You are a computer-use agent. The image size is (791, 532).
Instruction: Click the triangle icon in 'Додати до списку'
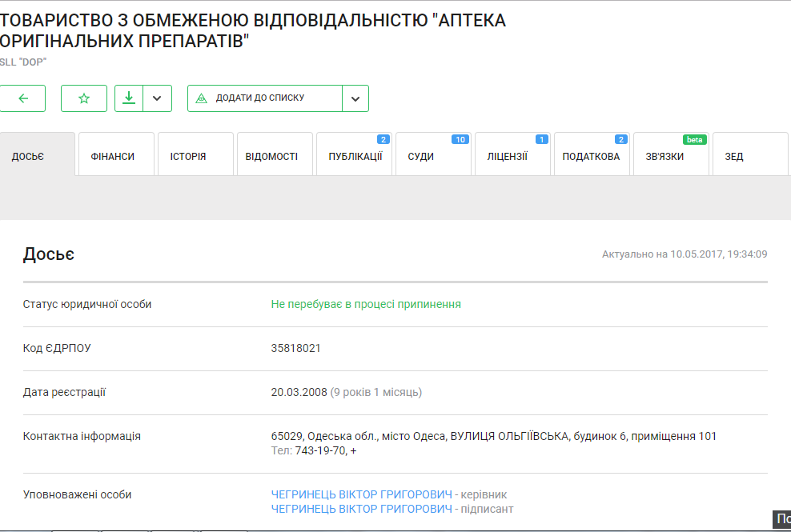point(201,98)
